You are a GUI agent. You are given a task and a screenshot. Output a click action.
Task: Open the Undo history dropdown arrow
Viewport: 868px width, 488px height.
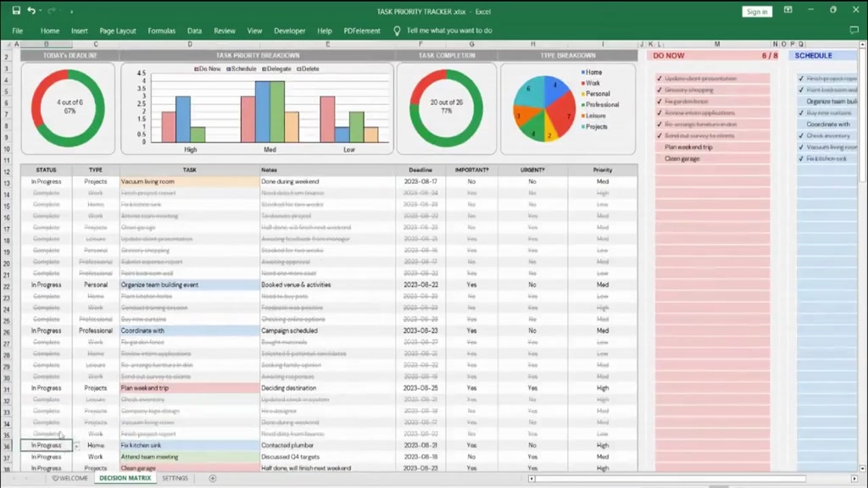point(41,11)
